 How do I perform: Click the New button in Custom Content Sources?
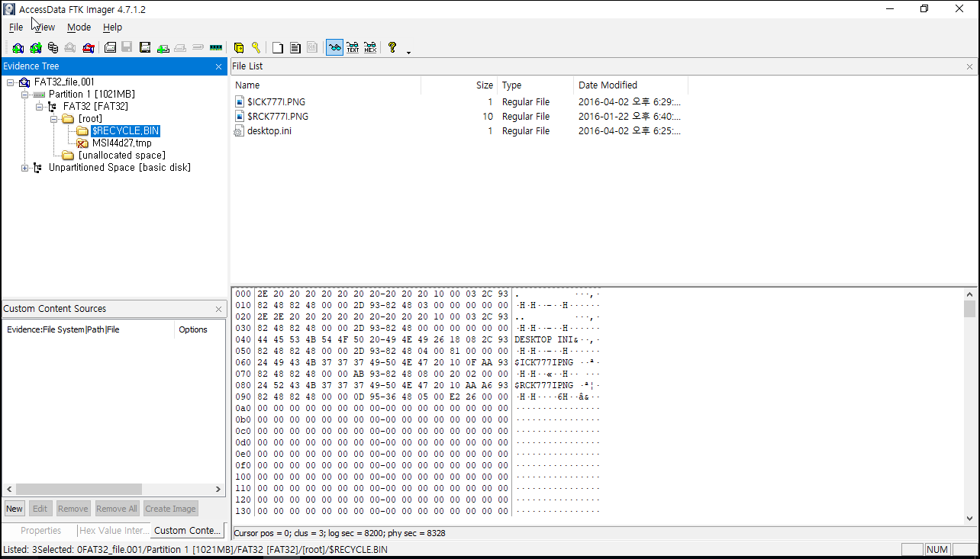point(15,509)
